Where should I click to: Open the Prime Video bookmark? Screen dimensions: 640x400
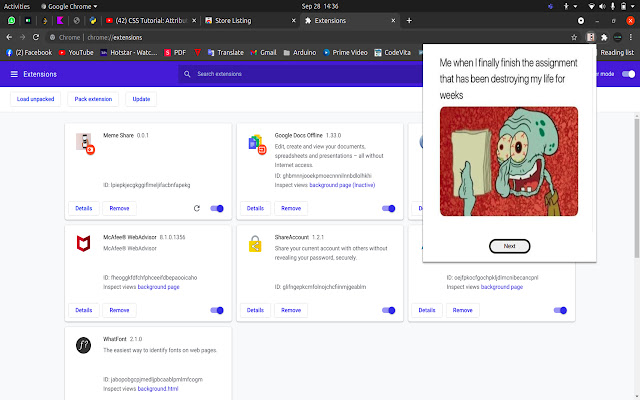pyautogui.click(x=345, y=52)
